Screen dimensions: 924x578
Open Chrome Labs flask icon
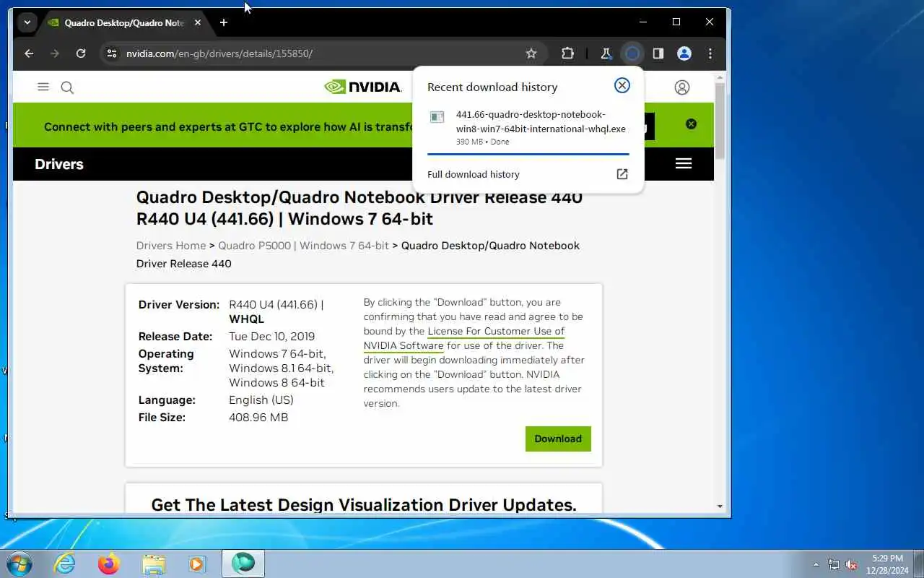pyautogui.click(x=606, y=53)
